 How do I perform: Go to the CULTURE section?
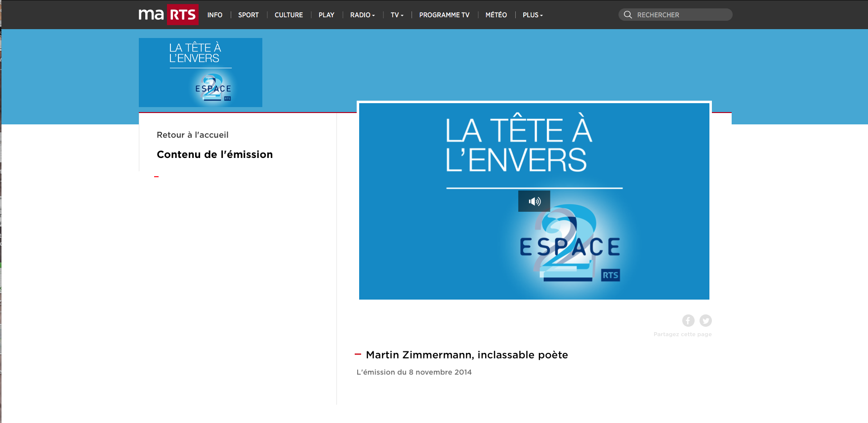tap(289, 15)
